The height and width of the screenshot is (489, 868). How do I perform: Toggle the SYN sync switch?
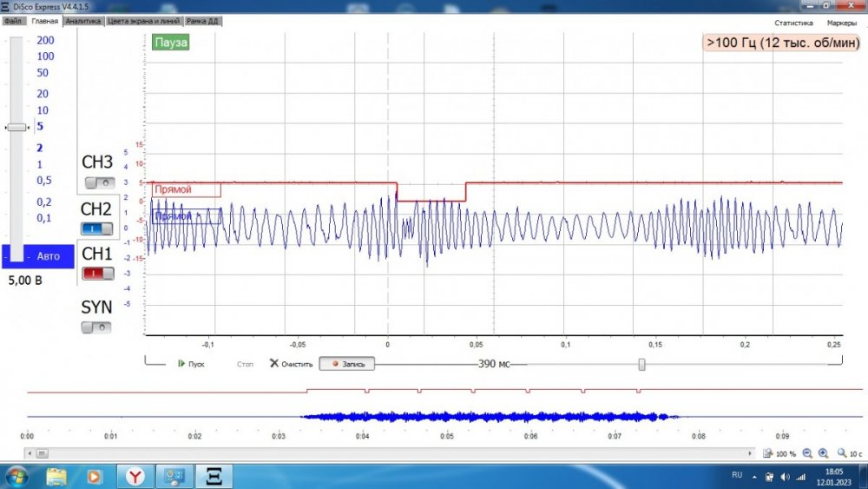97,327
